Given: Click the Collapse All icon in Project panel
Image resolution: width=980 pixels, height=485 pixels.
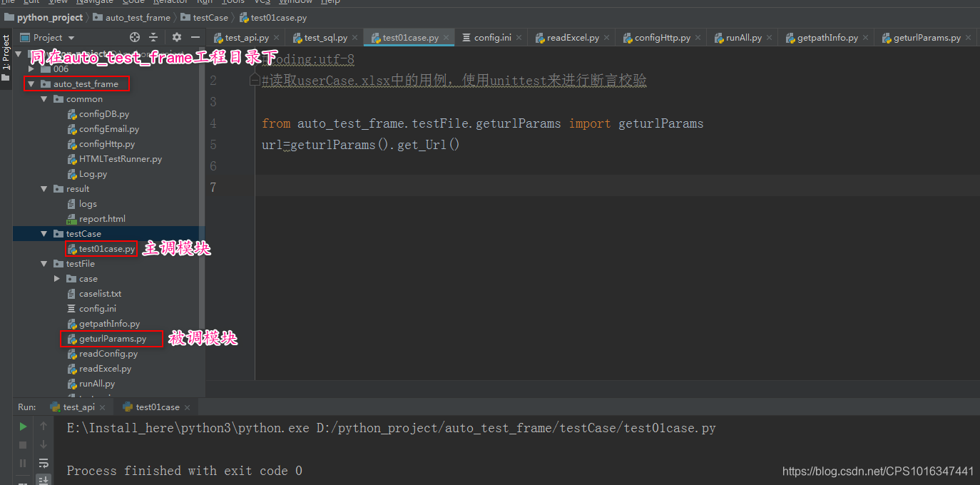Looking at the screenshot, I should [x=153, y=37].
